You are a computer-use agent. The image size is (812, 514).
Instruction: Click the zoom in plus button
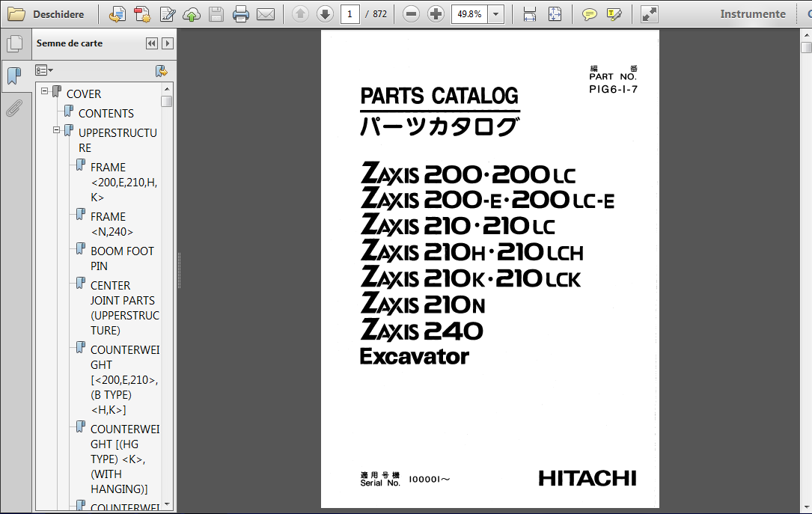(436, 14)
